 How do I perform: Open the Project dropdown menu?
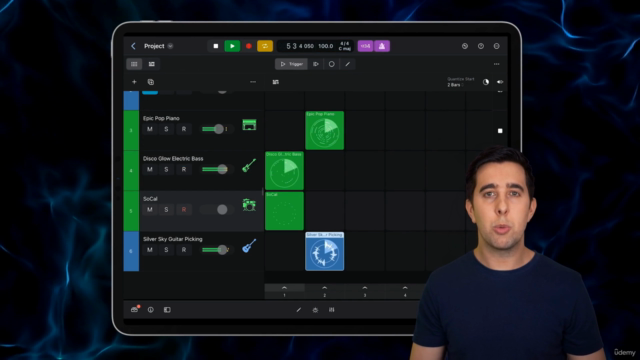coord(170,46)
